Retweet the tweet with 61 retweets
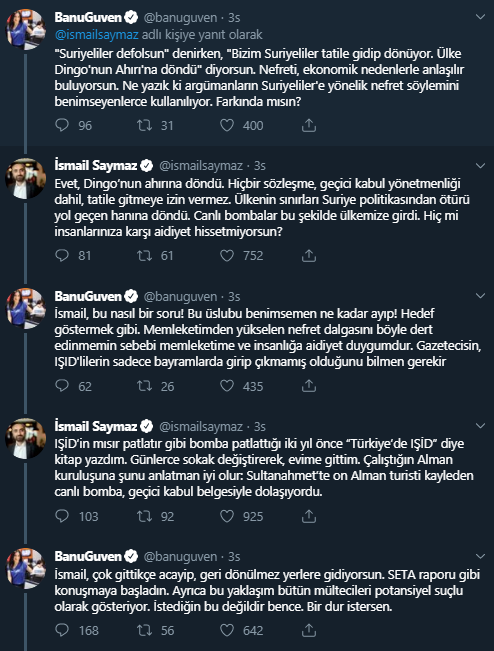This screenshot has width=494, height=651. pos(144,255)
